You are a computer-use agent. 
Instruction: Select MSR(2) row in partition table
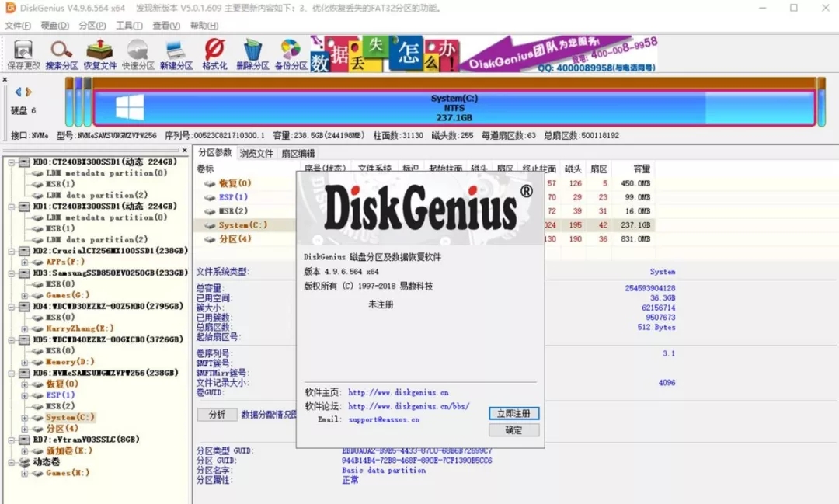pos(424,210)
